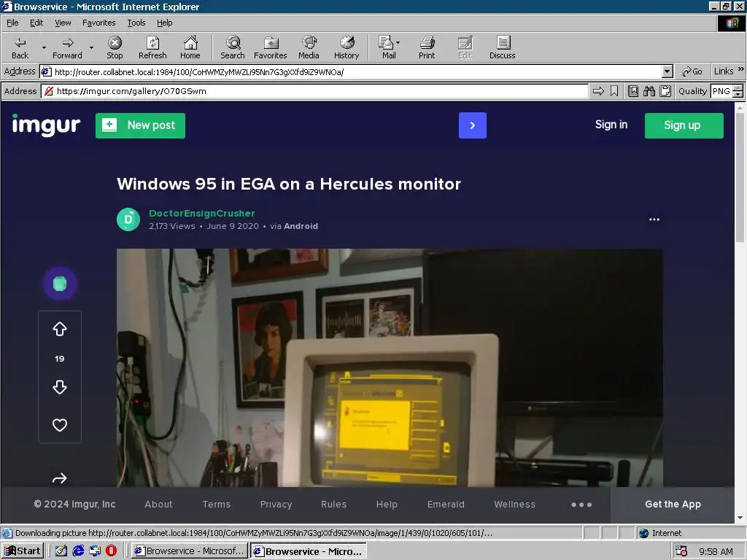
Task: Refresh the current page
Action: point(152,47)
